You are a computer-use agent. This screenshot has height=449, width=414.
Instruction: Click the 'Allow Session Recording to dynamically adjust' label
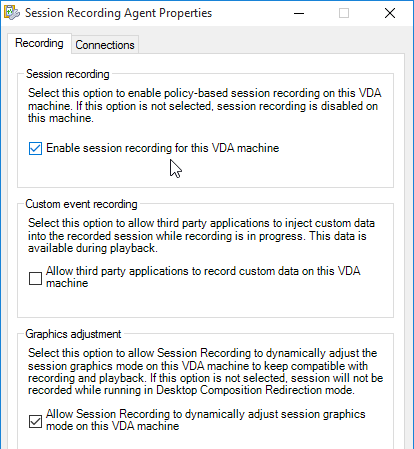tap(206, 420)
